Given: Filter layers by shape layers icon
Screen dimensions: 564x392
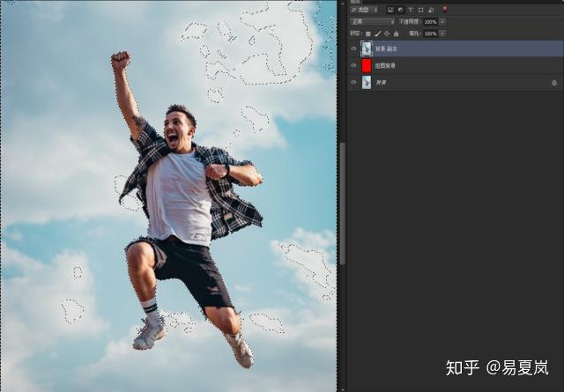Looking at the screenshot, I should 420,10.
